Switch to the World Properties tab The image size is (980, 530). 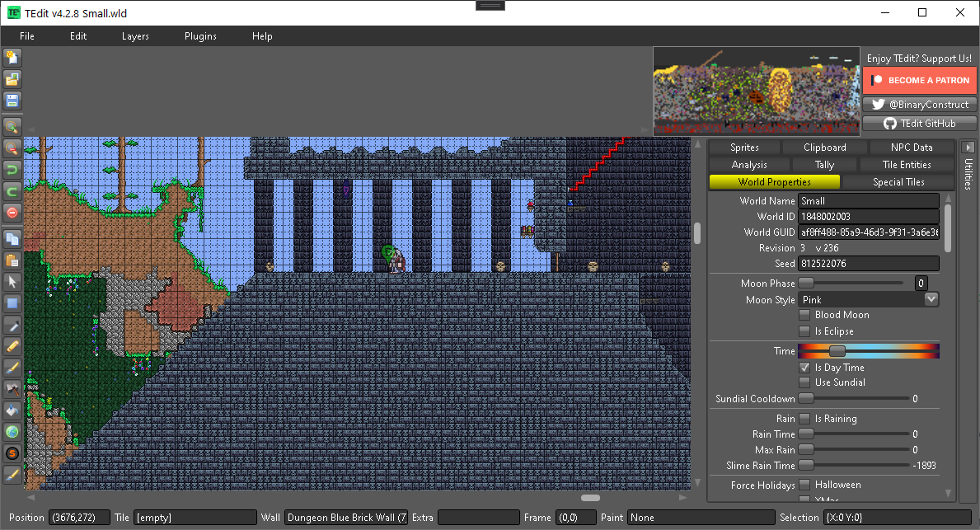pos(774,181)
